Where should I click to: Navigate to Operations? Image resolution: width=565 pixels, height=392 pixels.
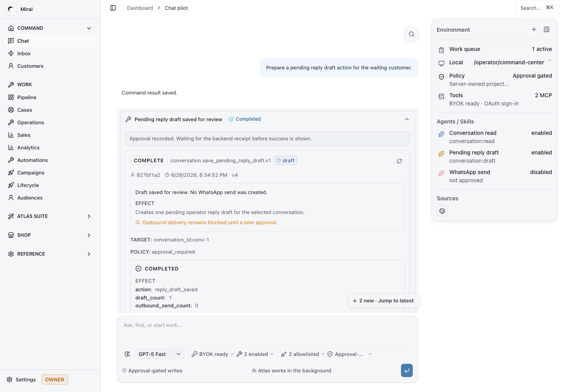(51, 122)
